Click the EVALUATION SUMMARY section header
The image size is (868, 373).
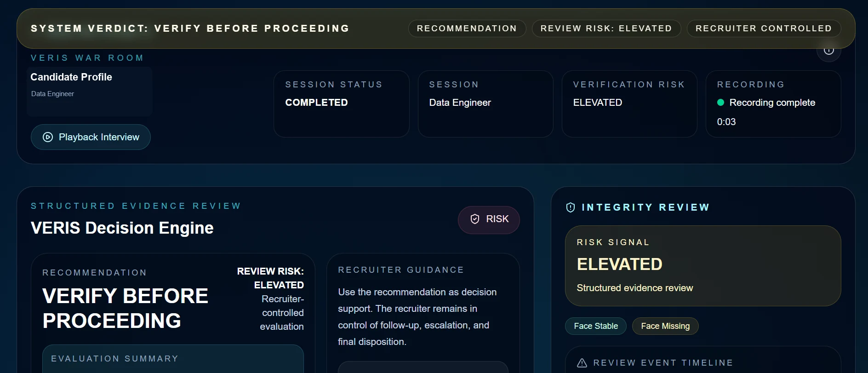tap(115, 359)
